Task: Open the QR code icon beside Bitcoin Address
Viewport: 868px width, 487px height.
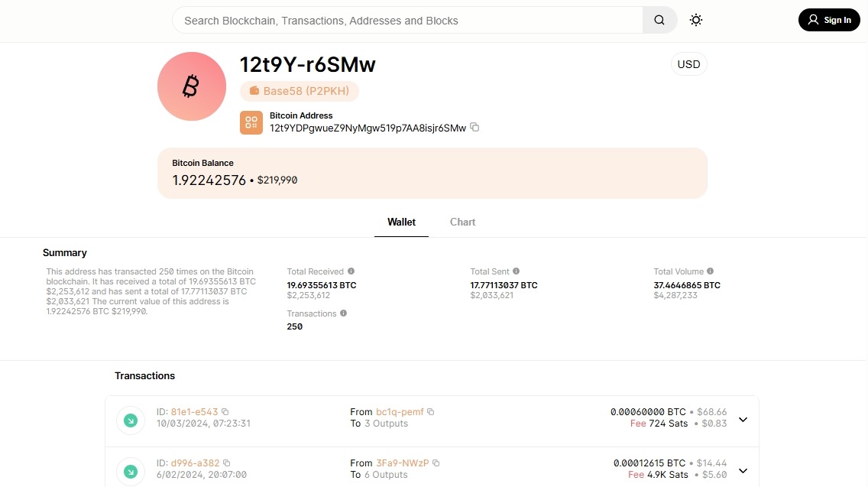Action: coord(251,122)
